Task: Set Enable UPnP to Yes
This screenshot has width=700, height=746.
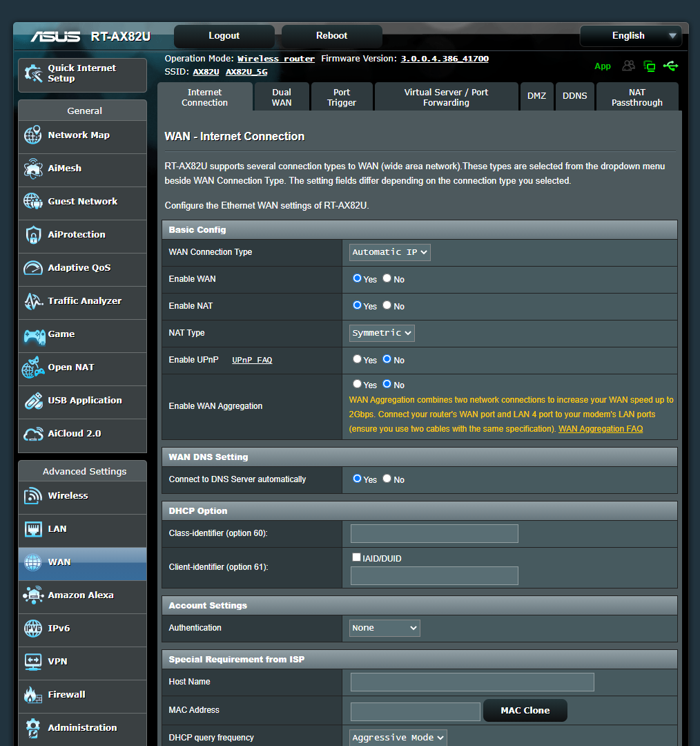Action: pos(357,359)
